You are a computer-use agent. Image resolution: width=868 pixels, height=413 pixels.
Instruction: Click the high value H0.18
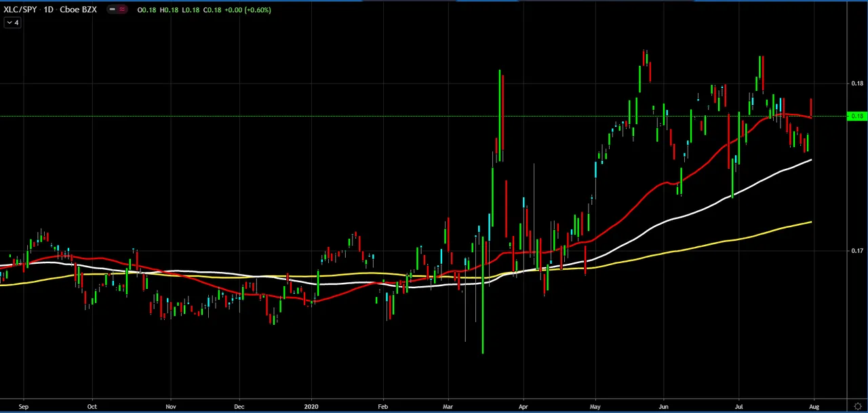coord(169,9)
